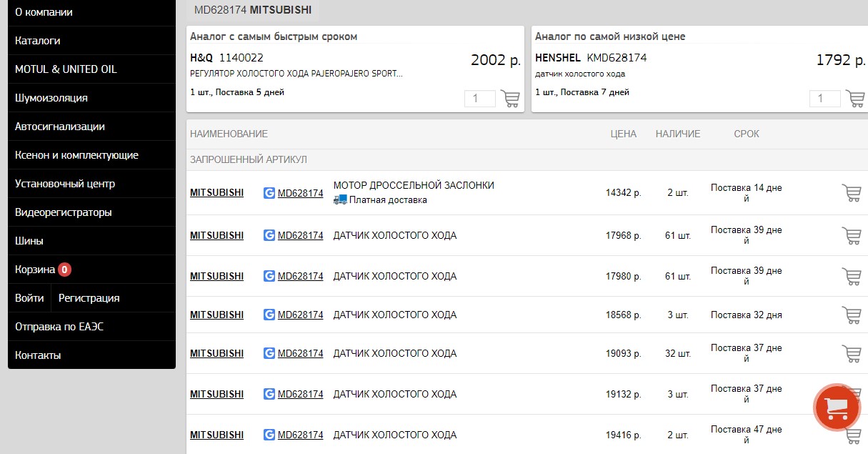Open MITSUBISHI brand link in 18568 р. row
This screenshot has height=454, width=868.
[216, 315]
